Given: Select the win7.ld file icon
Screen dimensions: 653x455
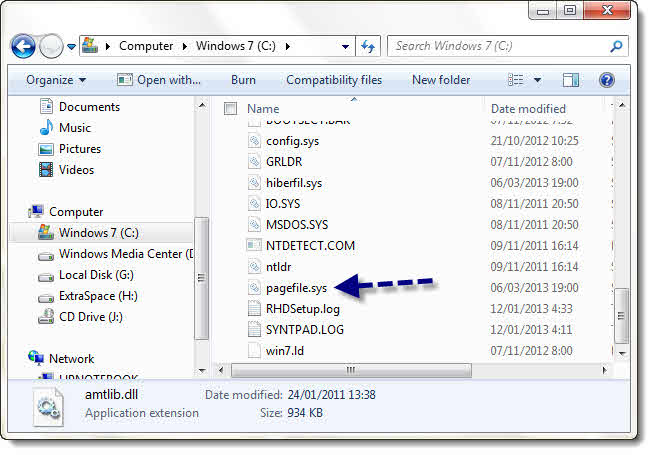Looking at the screenshot, I should tap(254, 351).
